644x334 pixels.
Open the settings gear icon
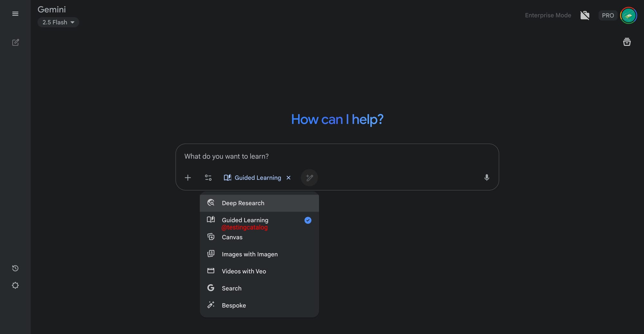click(15, 285)
